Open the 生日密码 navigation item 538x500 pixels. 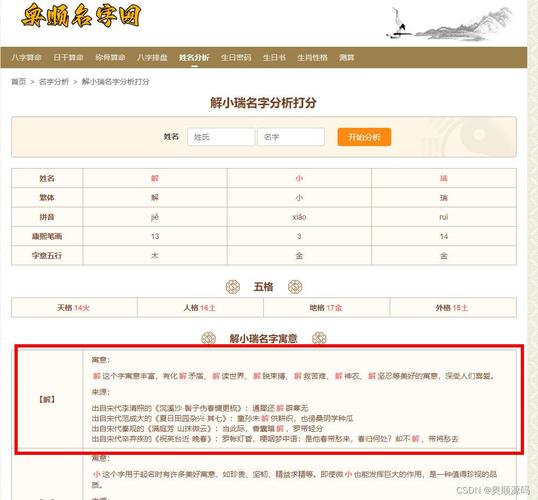click(x=236, y=57)
